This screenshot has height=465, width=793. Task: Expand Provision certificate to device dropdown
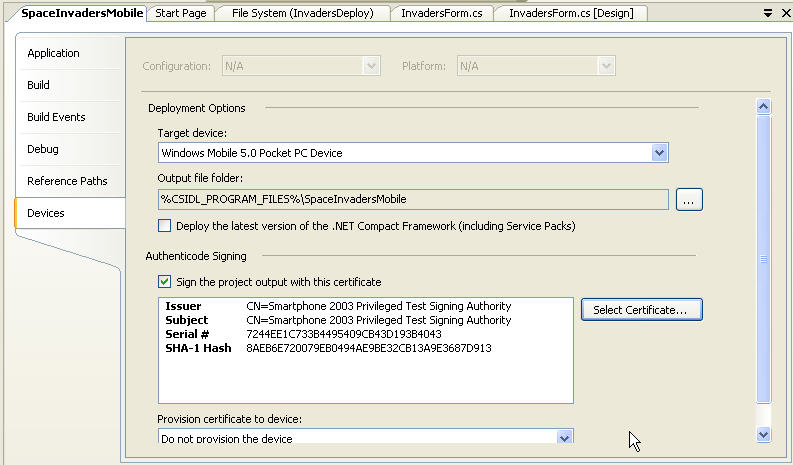(564, 437)
